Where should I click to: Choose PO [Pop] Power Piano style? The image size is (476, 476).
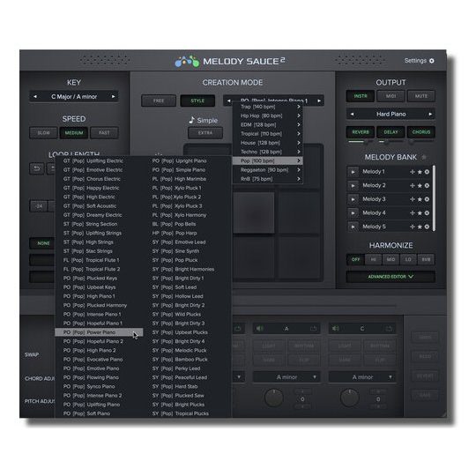pyautogui.click(x=99, y=332)
